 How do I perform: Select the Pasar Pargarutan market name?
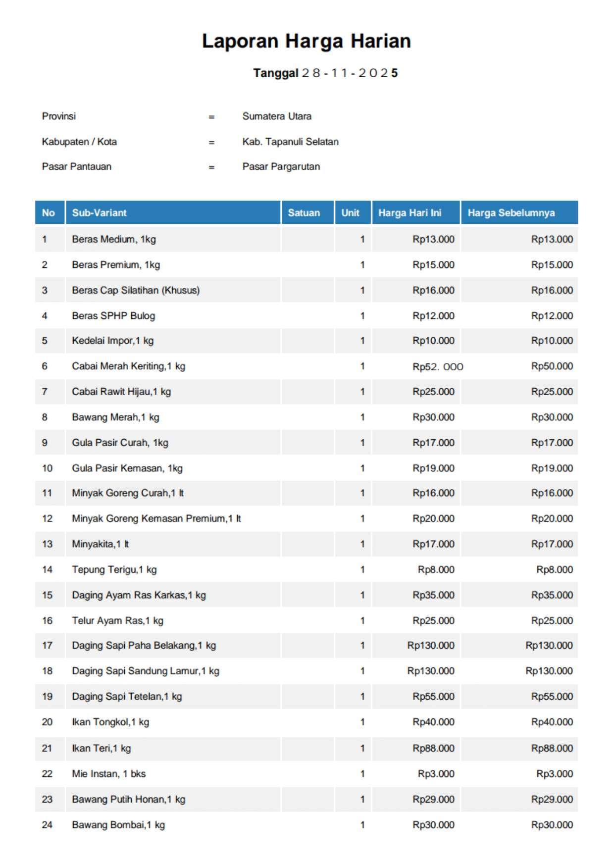(281, 167)
